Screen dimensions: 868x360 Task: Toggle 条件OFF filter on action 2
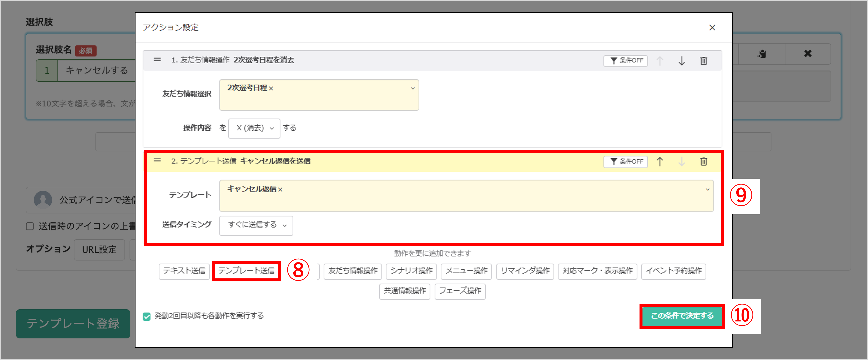point(625,162)
